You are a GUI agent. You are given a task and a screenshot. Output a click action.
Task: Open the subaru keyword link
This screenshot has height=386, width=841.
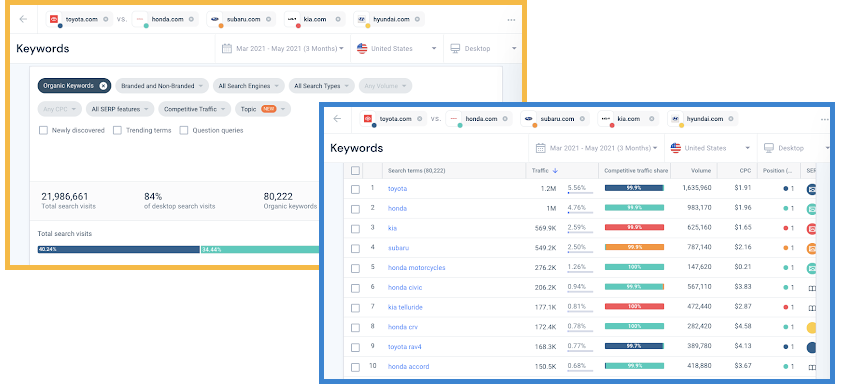399,248
